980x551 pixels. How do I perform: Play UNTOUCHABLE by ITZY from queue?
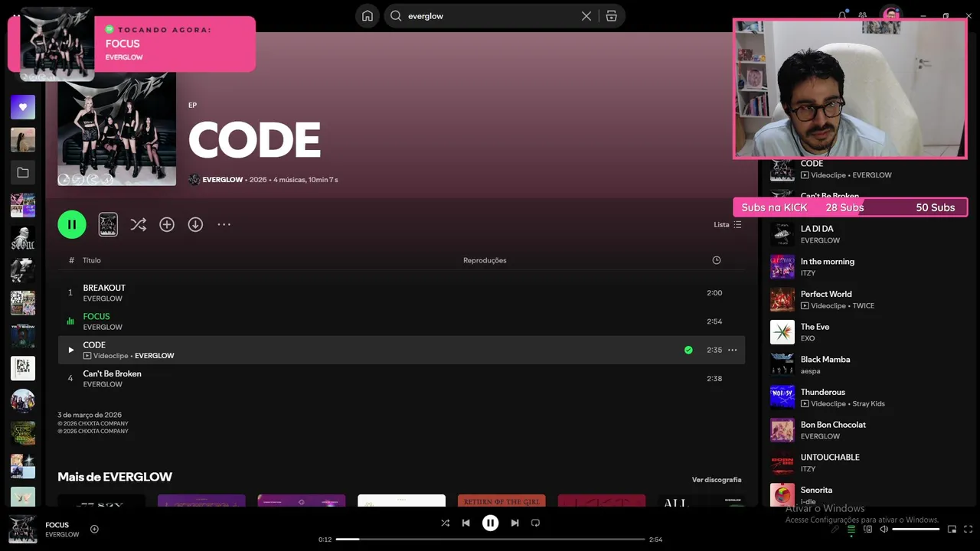click(867, 463)
